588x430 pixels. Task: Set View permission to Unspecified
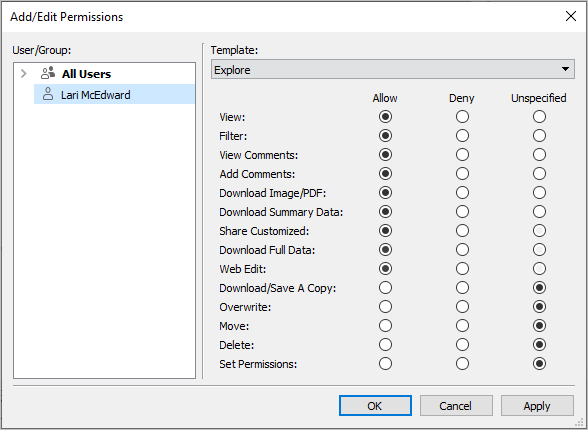(539, 117)
